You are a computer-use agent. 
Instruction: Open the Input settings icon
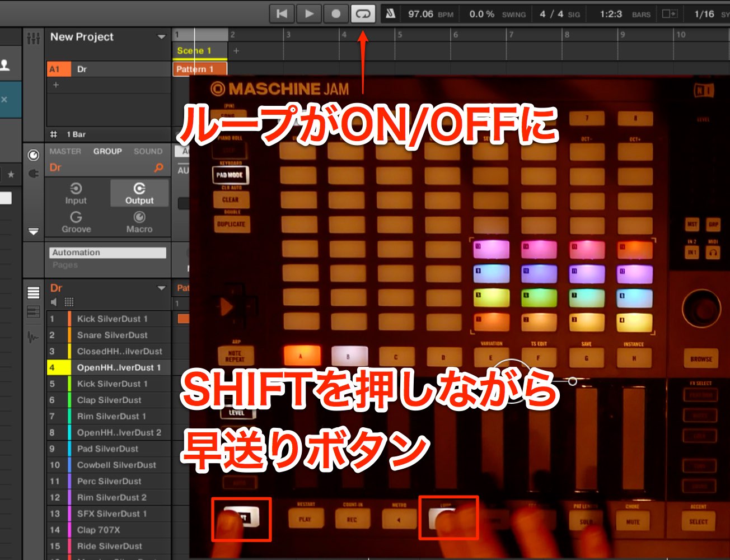pyautogui.click(x=76, y=194)
